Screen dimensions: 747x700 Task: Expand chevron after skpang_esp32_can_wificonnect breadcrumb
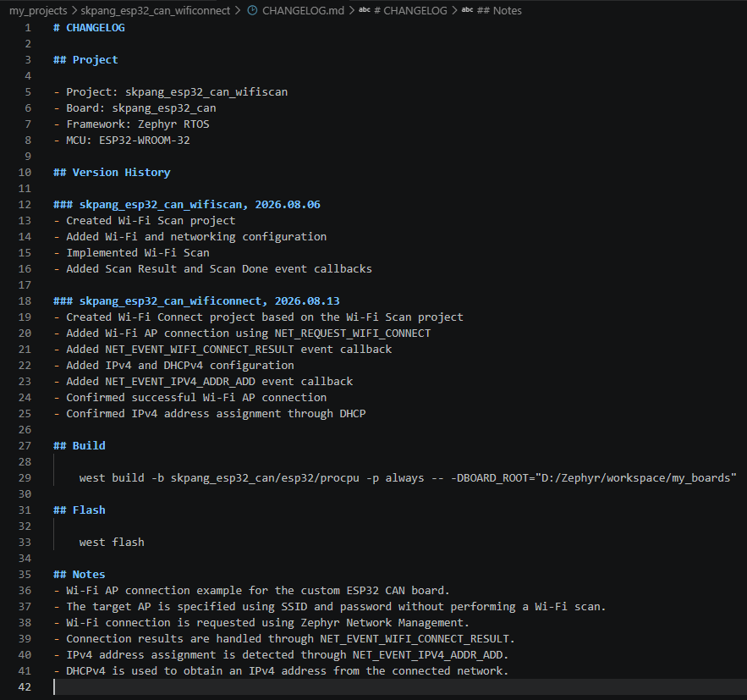[237, 10]
